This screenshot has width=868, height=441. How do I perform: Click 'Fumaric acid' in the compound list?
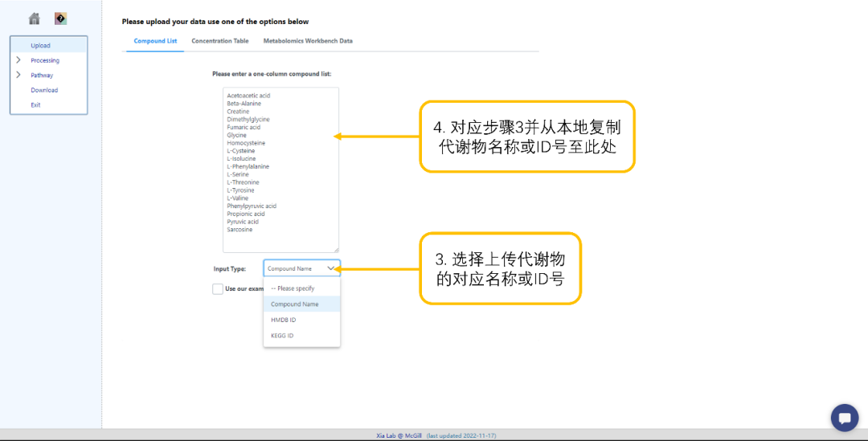click(x=244, y=127)
